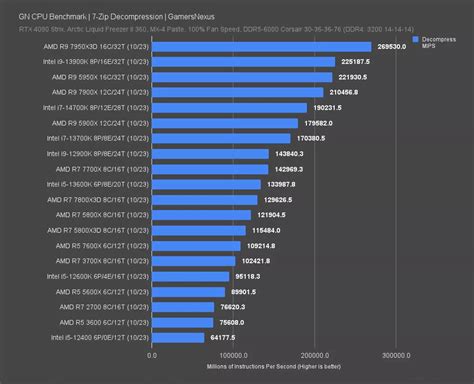Click the AMD R9 7950X3D bar
474x384 pixels.
[x=262, y=47]
